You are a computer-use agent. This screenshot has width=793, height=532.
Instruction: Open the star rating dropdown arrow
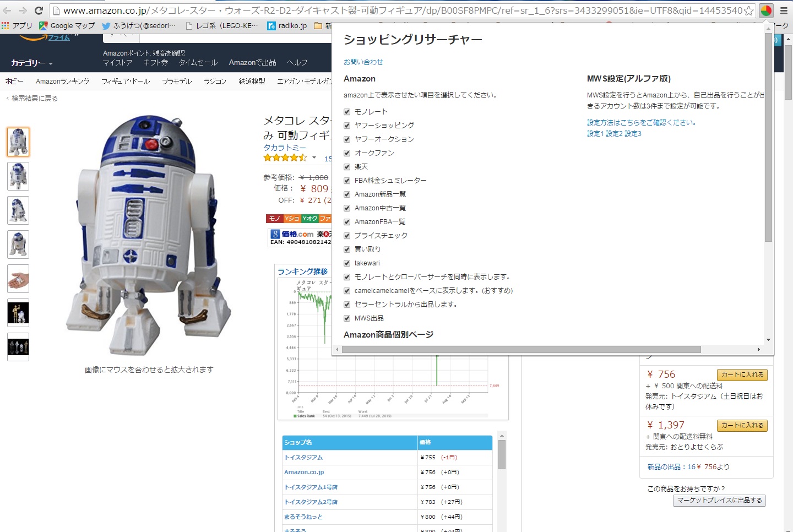314,158
